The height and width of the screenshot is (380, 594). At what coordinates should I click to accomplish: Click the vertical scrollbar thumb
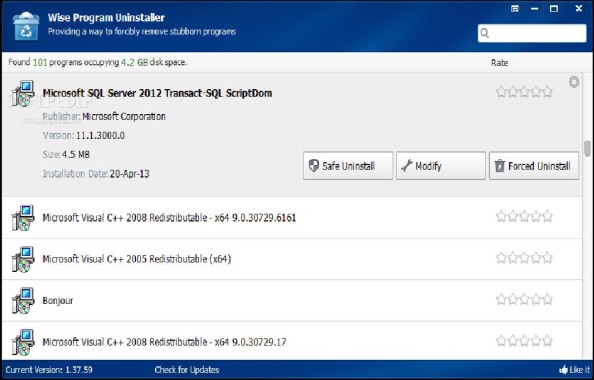pos(588,149)
